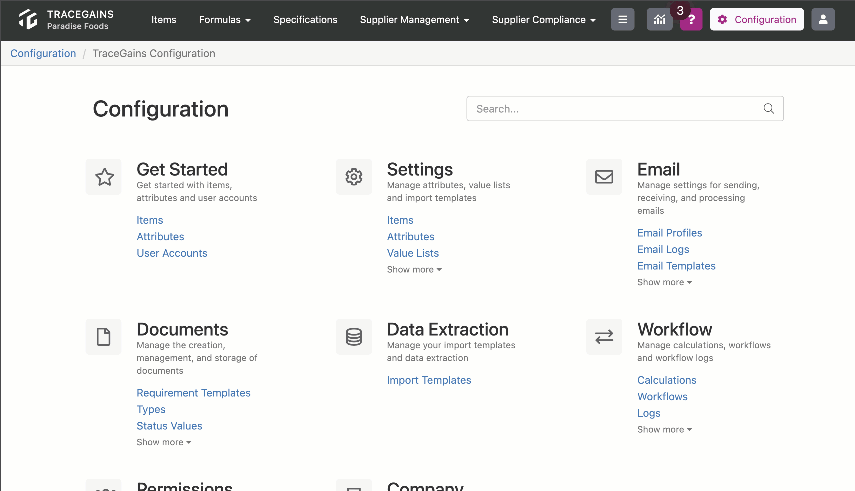855x491 pixels.
Task: Open the Supplier Management dropdown
Action: (414, 20)
